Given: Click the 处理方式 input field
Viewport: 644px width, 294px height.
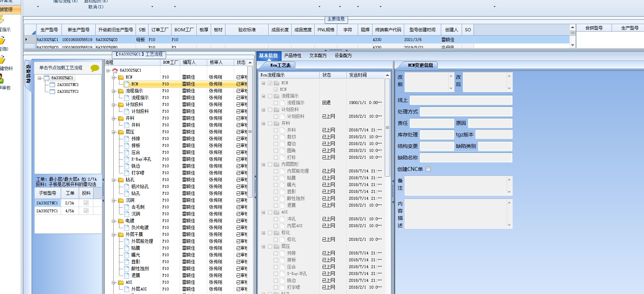Looking at the screenshot, I should pyautogui.click(x=466, y=112).
